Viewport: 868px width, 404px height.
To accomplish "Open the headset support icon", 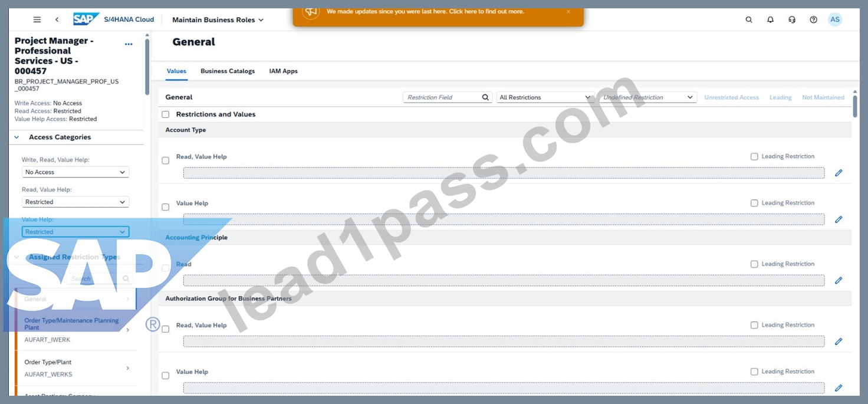I will click(792, 19).
